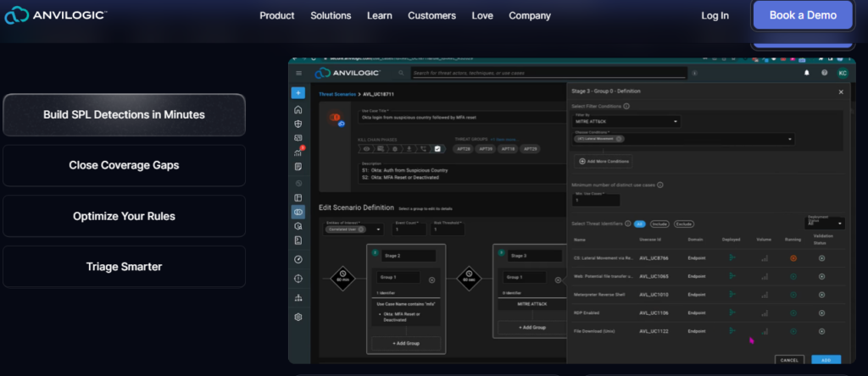
Task: Open the Product menu
Action: pos(277,15)
